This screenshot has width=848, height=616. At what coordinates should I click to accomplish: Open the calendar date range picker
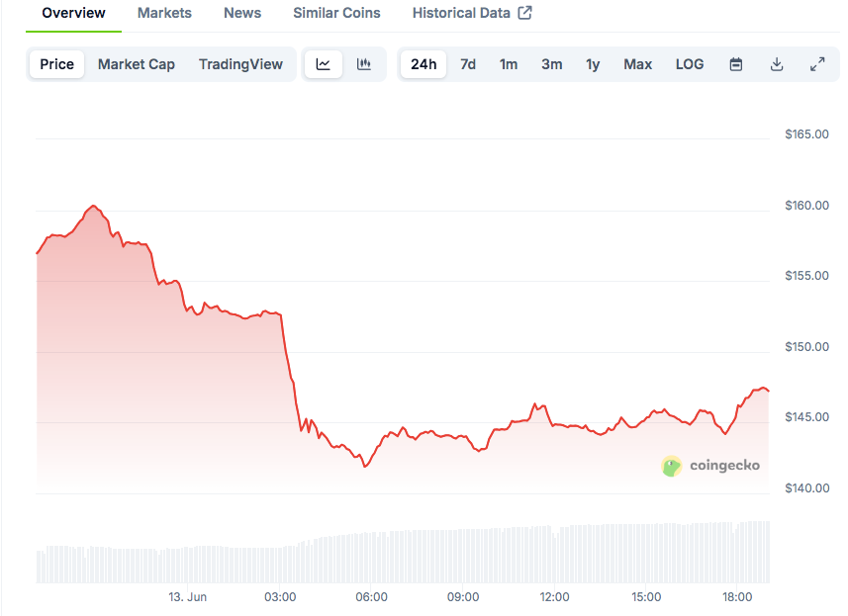[736, 64]
